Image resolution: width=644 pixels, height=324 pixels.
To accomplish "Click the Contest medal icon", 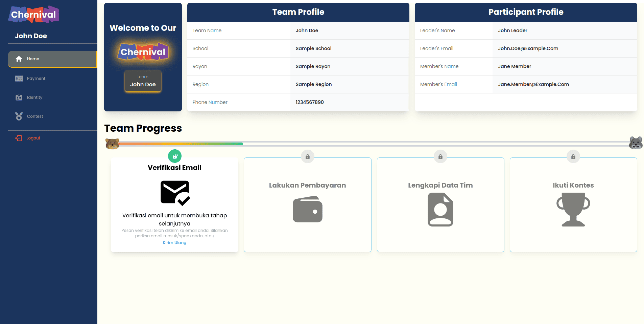I will click(19, 116).
